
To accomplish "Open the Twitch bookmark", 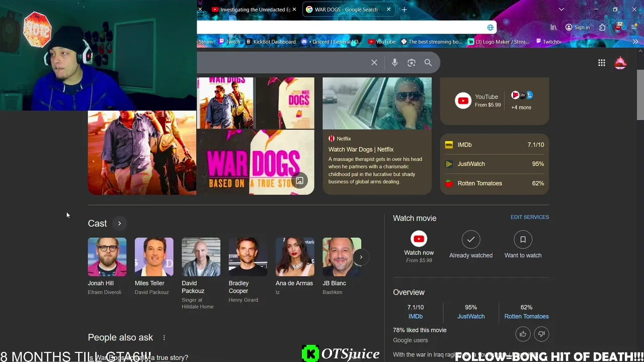I will pos(229,42).
